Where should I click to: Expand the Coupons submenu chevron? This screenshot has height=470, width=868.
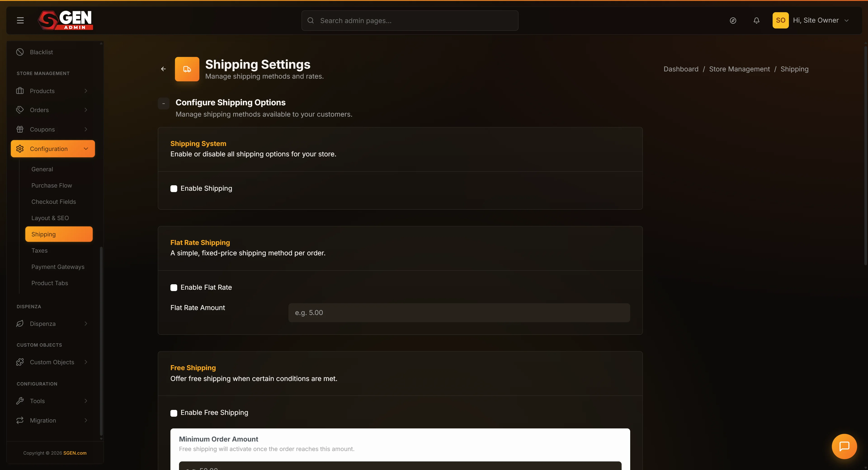86,129
